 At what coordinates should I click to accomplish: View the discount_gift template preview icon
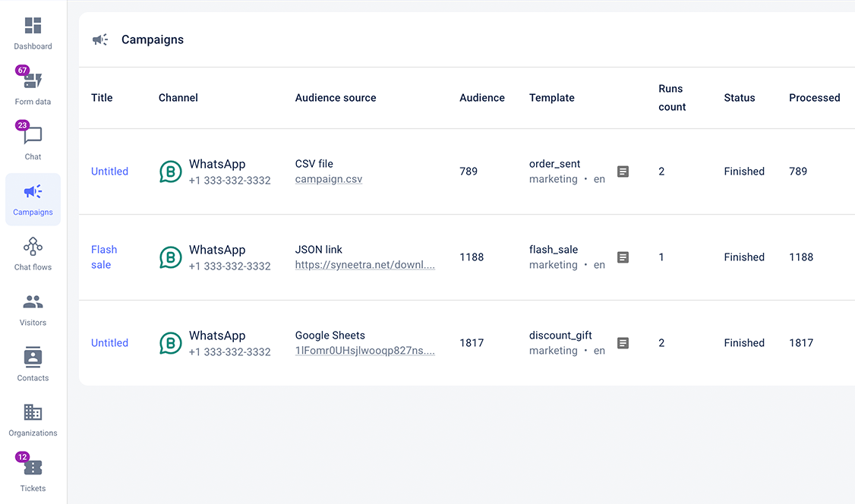click(x=623, y=343)
